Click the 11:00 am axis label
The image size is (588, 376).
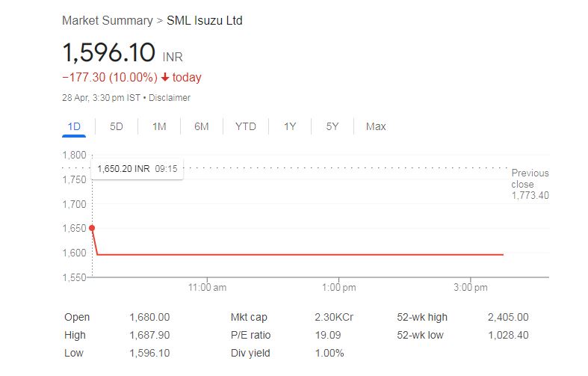click(x=207, y=288)
